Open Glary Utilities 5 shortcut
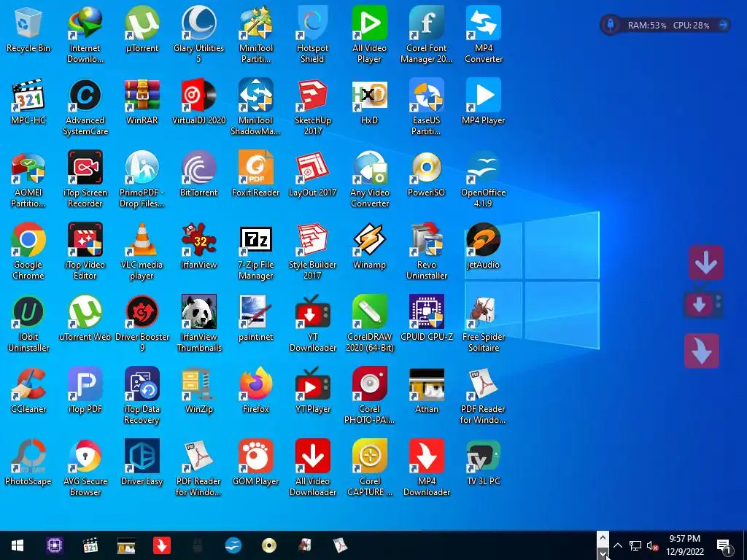The height and width of the screenshot is (560, 747). (198, 35)
